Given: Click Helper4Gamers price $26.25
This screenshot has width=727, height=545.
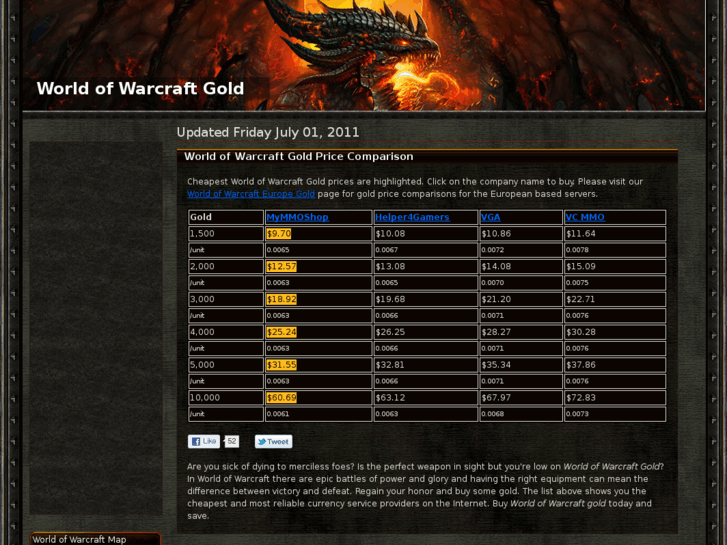Looking at the screenshot, I should 390,332.
